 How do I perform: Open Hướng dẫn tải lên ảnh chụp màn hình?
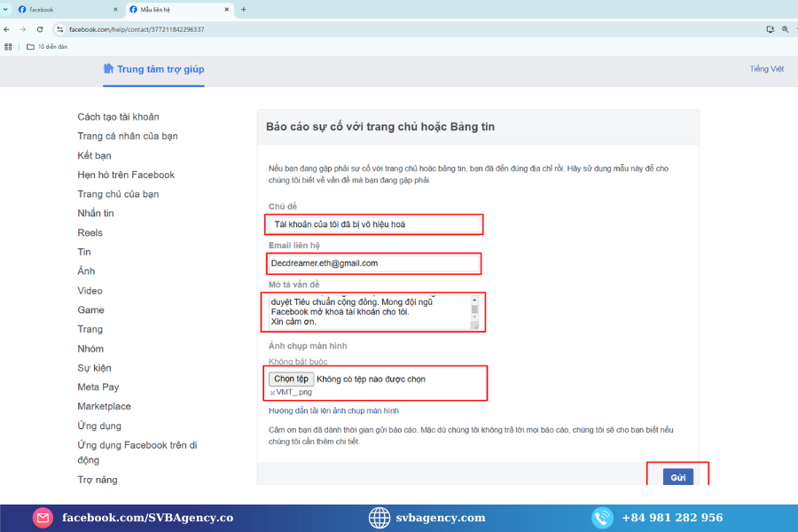click(x=334, y=411)
